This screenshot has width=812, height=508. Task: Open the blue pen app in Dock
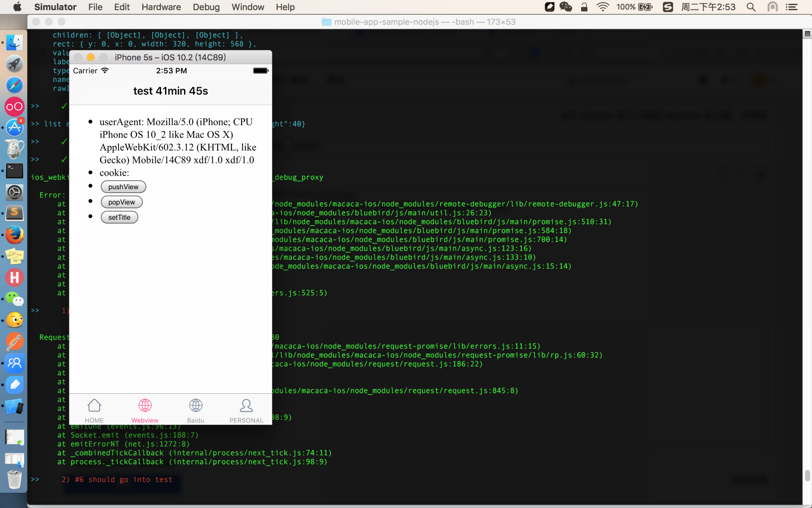pos(14,384)
